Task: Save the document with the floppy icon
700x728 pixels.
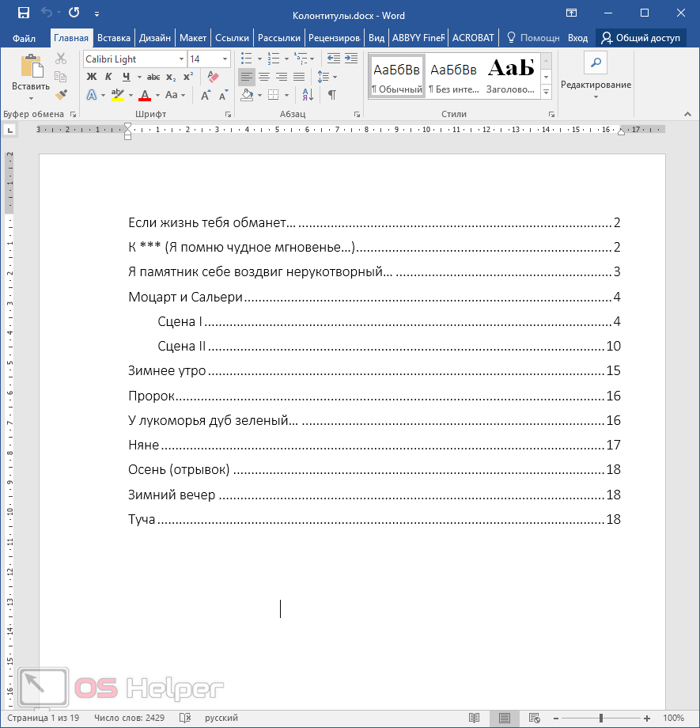Action: 23,13
